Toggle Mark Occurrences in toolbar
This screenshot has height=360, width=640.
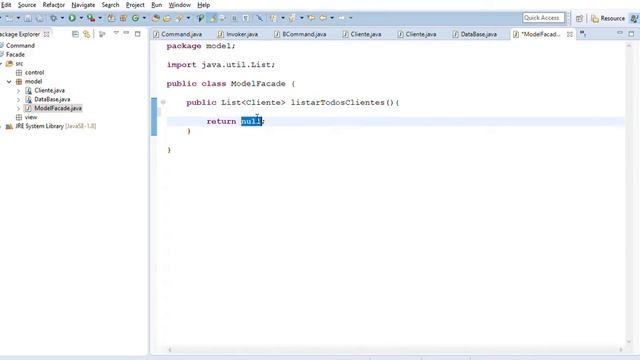tap(213, 18)
